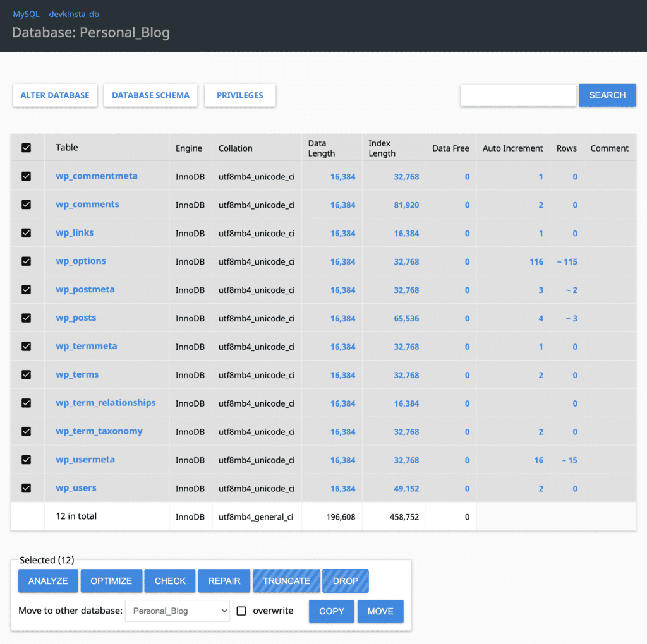Run ANALYZE on selected tables
The width and height of the screenshot is (647, 644).
pyautogui.click(x=47, y=580)
